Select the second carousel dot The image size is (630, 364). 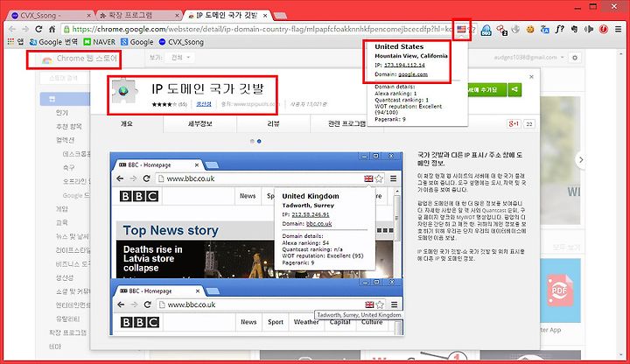[x=259, y=141]
